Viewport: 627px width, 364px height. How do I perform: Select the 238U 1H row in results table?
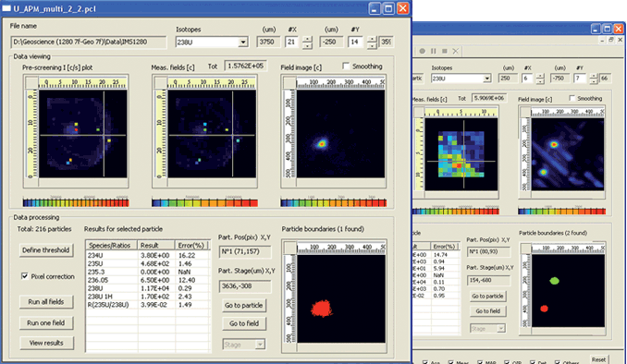148,297
